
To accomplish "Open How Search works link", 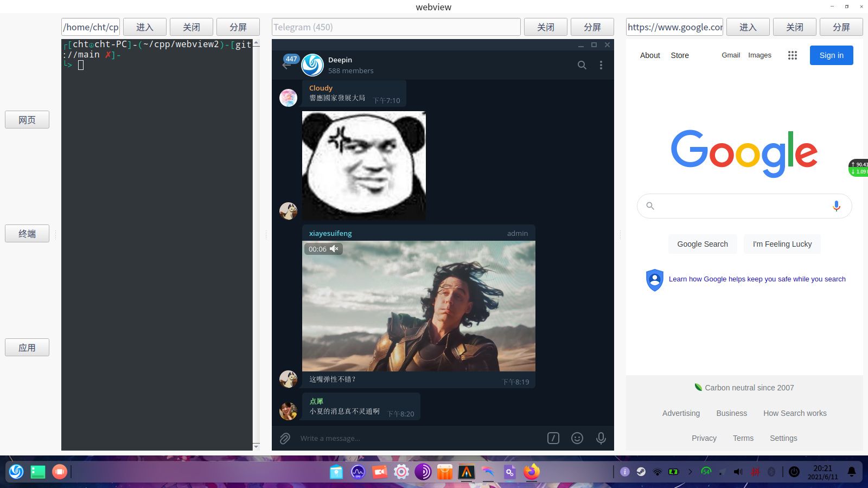I will 795,413.
